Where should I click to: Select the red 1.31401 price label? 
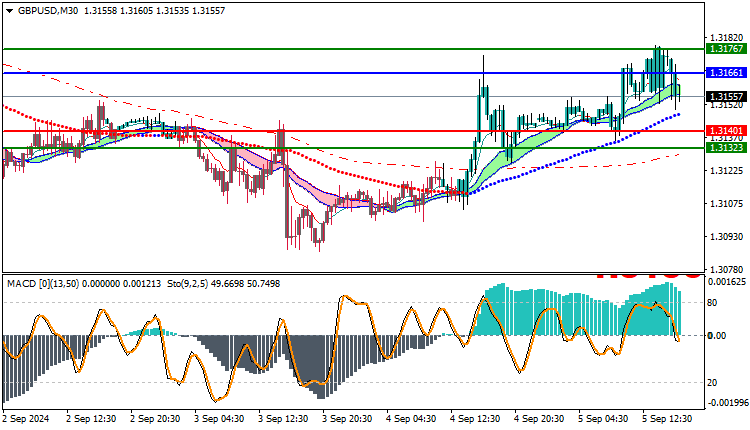727,131
